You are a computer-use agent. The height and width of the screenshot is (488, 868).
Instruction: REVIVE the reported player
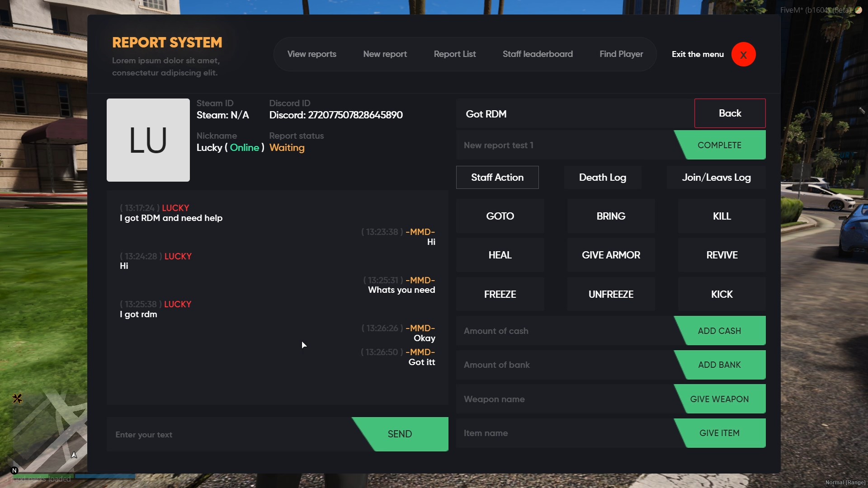tap(722, 255)
